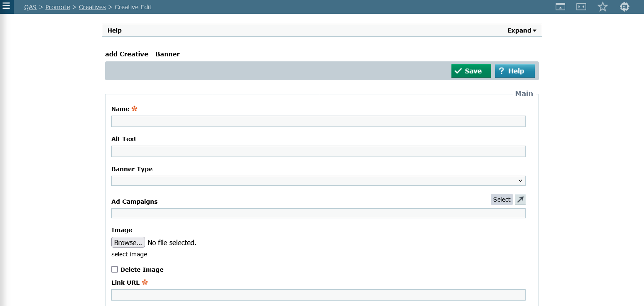
Task: Save the new banner creative
Action: pos(471,71)
